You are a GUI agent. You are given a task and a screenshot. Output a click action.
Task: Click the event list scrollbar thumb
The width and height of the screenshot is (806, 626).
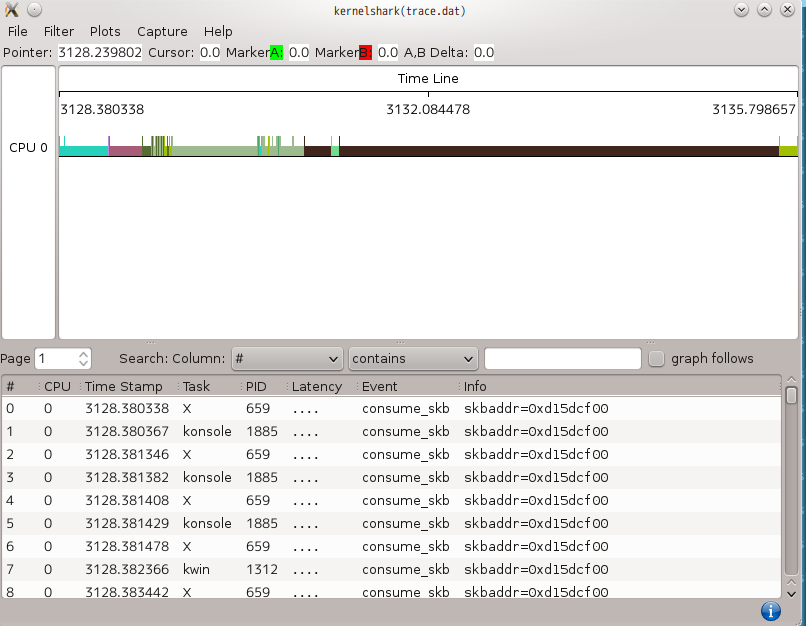pyautogui.click(x=792, y=395)
